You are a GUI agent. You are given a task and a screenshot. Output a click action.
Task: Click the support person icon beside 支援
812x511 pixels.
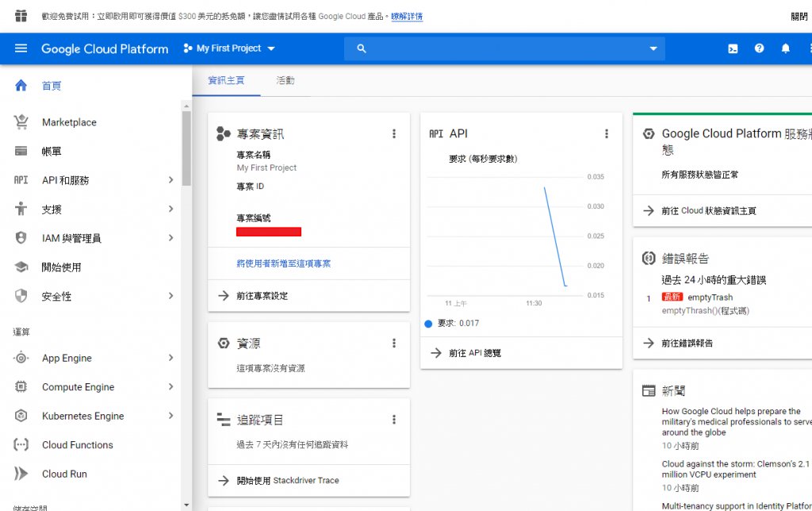click(21, 209)
